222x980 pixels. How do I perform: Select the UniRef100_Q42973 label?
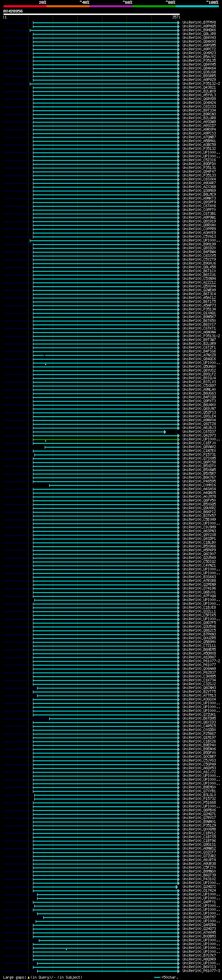point(199,436)
